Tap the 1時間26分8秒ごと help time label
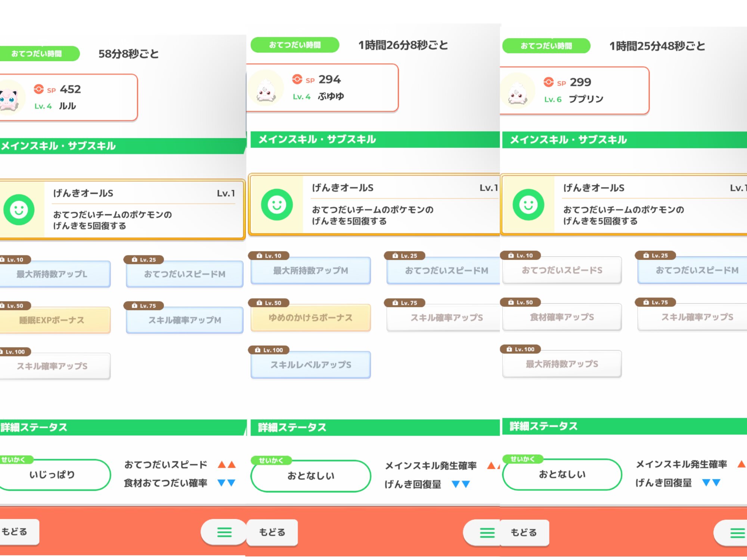This screenshot has width=747, height=560. (x=403, y=45)
